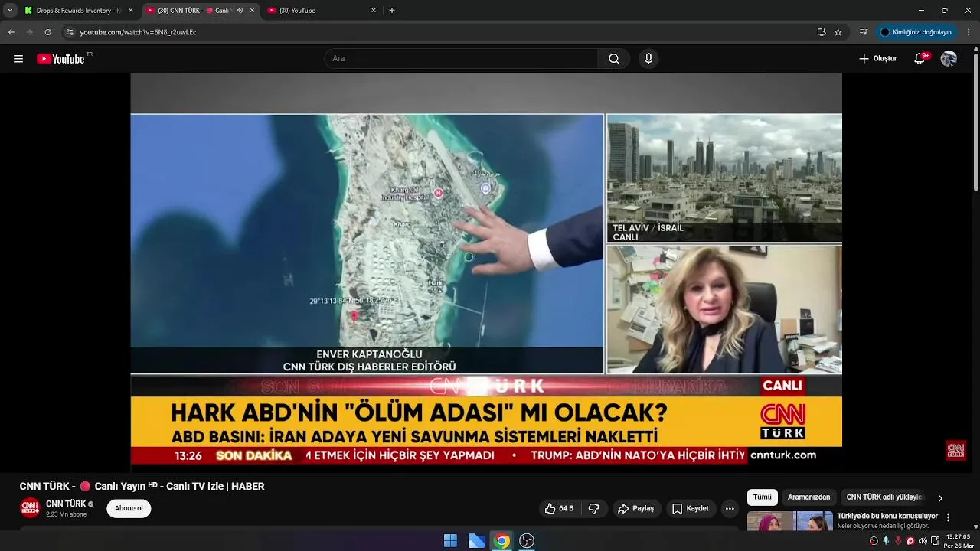Click the 'Abone ol' subscribe button
980x551 pixels.
[129, 509]
